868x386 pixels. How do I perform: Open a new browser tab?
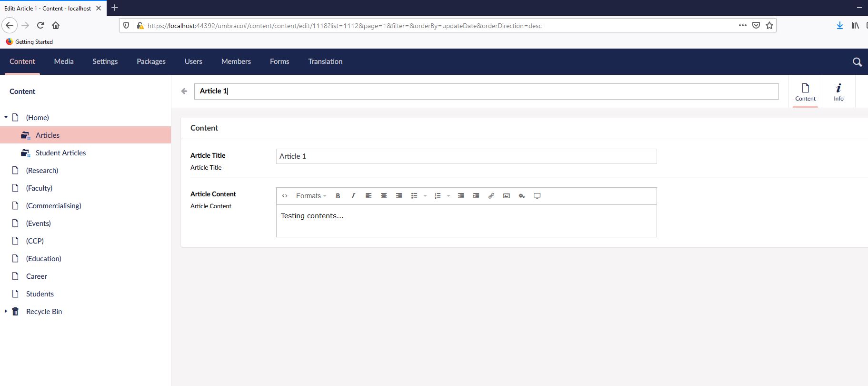[x=115, y=8]
